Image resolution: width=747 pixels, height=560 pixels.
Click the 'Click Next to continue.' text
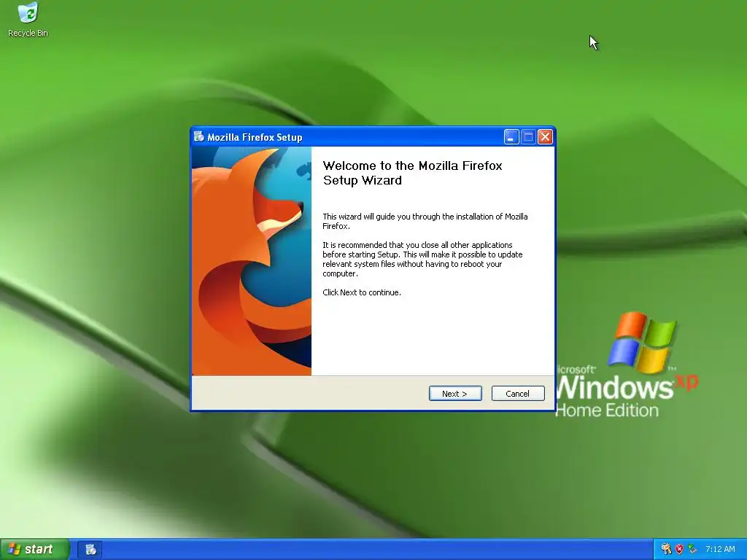(x=362, y=292)
